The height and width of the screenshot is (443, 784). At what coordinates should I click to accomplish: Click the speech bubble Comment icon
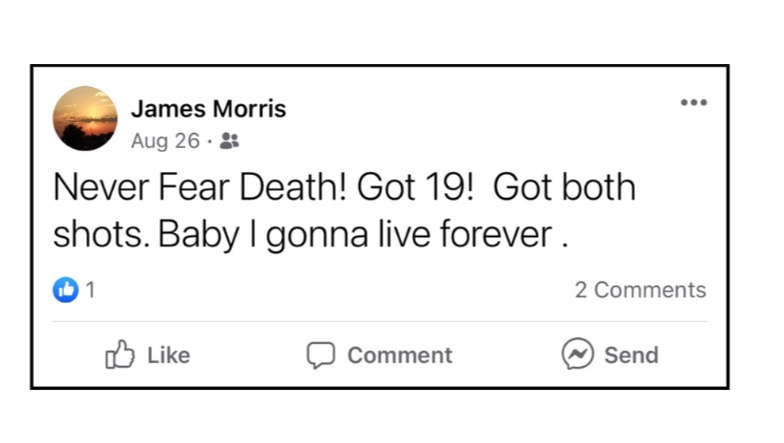(x=320, y=355)
